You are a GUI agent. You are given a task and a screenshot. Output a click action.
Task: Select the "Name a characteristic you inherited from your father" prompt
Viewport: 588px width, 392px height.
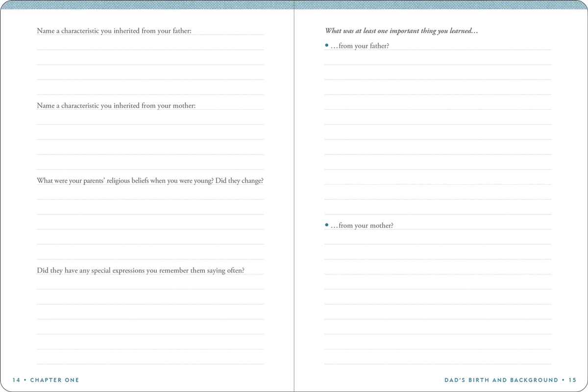114,31
